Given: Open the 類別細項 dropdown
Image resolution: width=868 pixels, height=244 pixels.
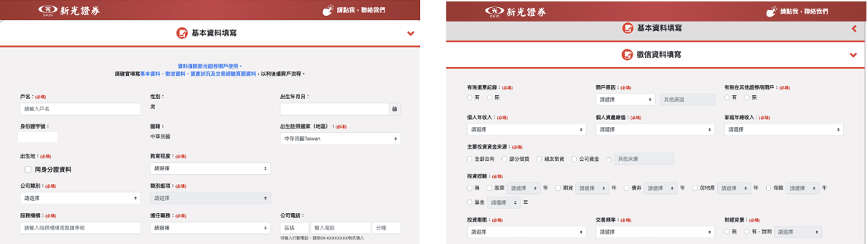Looking at the screenshot, I should (x=210, y=198).
